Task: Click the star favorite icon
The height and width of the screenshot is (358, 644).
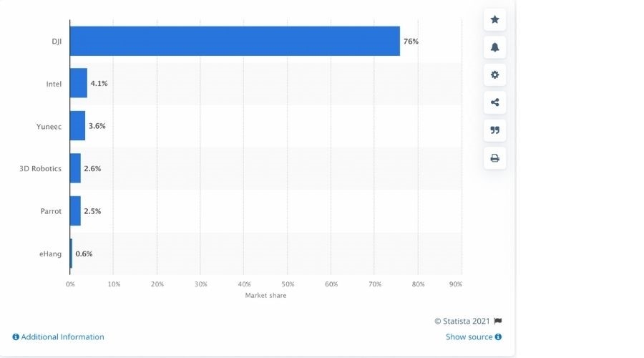Action: coord(494,19)
